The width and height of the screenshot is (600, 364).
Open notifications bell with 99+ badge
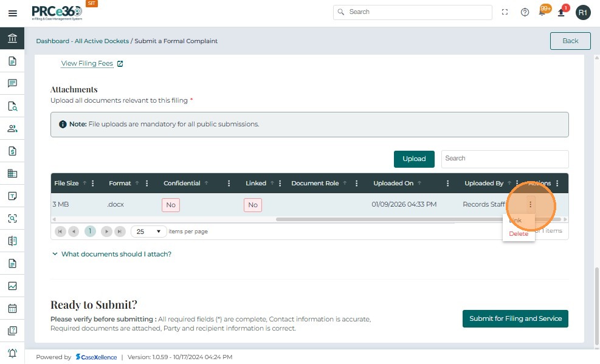(543, 11)
